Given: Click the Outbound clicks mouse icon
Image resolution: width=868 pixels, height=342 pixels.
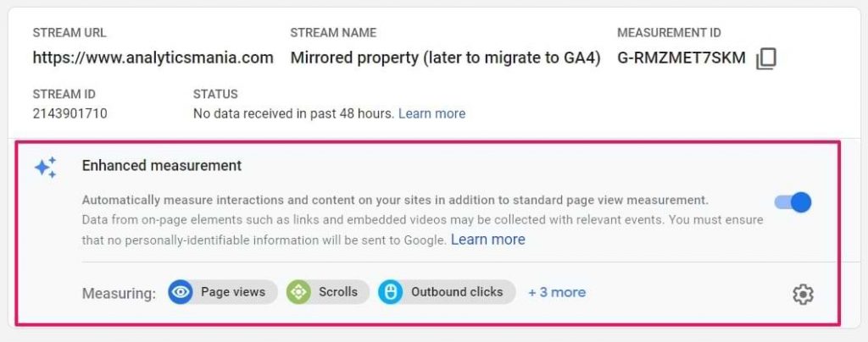Looking at the screenshot, I should (391, 292).
